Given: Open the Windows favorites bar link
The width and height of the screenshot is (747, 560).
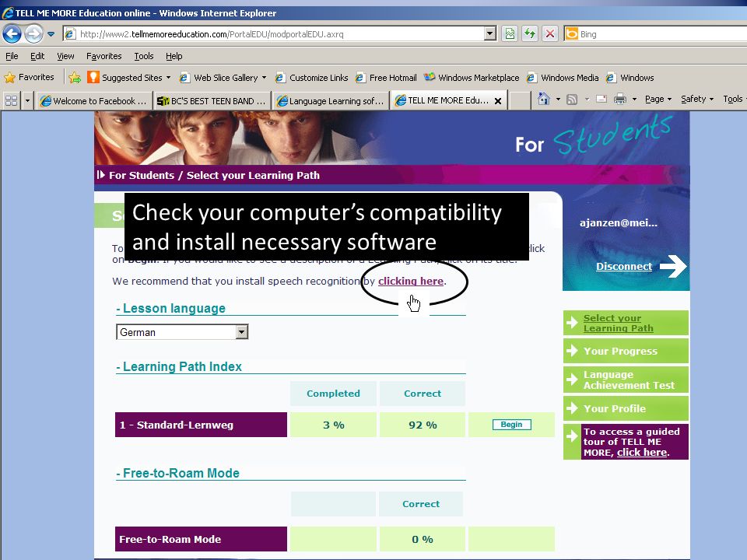Looking at the screenshot, I should click(x=630, y=78).
